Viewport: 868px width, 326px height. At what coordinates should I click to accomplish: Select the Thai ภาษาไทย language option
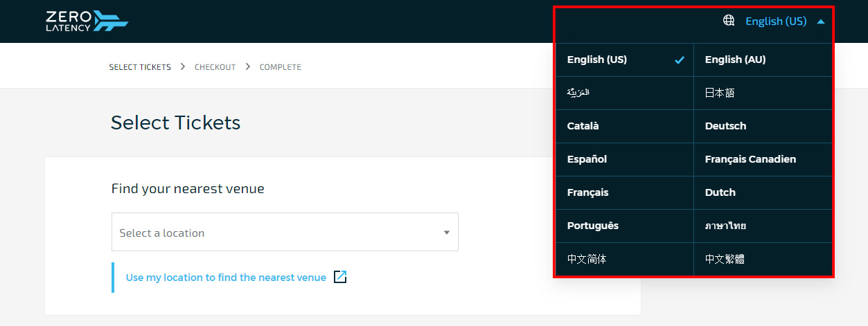coord(763,226)
